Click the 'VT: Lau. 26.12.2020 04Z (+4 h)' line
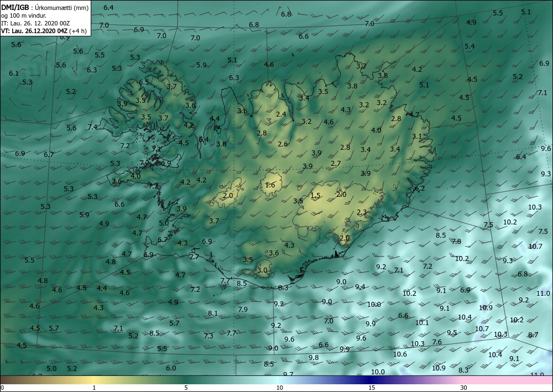The image size is (553, 392). (x=44, y=30)
